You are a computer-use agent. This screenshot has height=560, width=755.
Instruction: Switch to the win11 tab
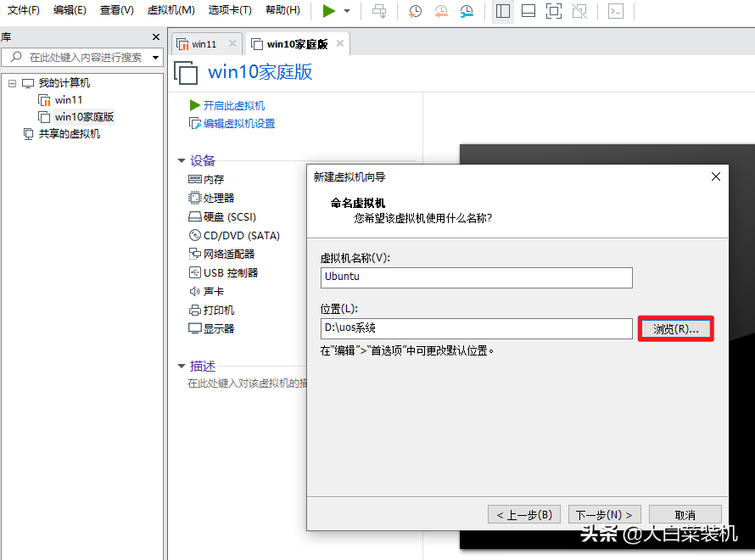click(x=204, y=44)
